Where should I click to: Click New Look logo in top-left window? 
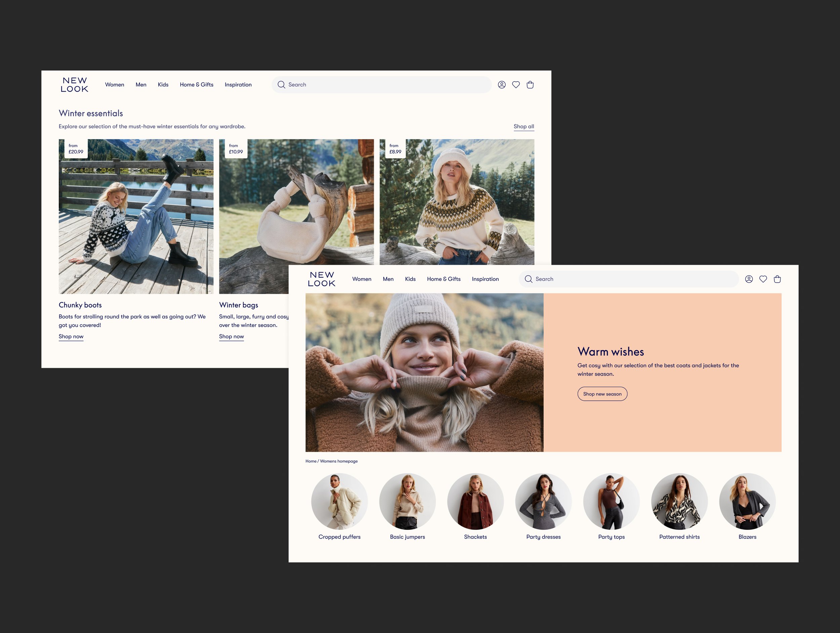click(75, 85)
